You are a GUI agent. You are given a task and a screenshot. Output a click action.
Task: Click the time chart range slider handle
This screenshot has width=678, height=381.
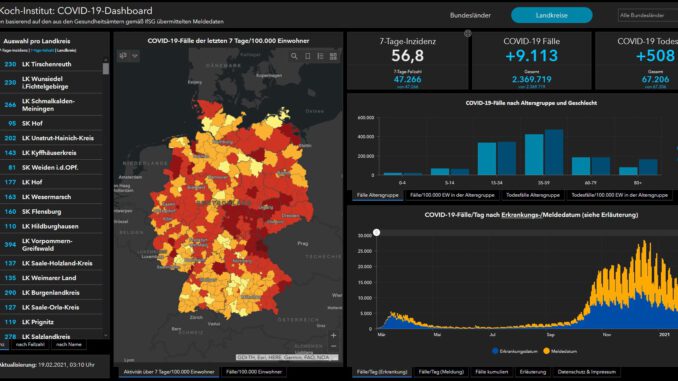[x=377, y=233]
